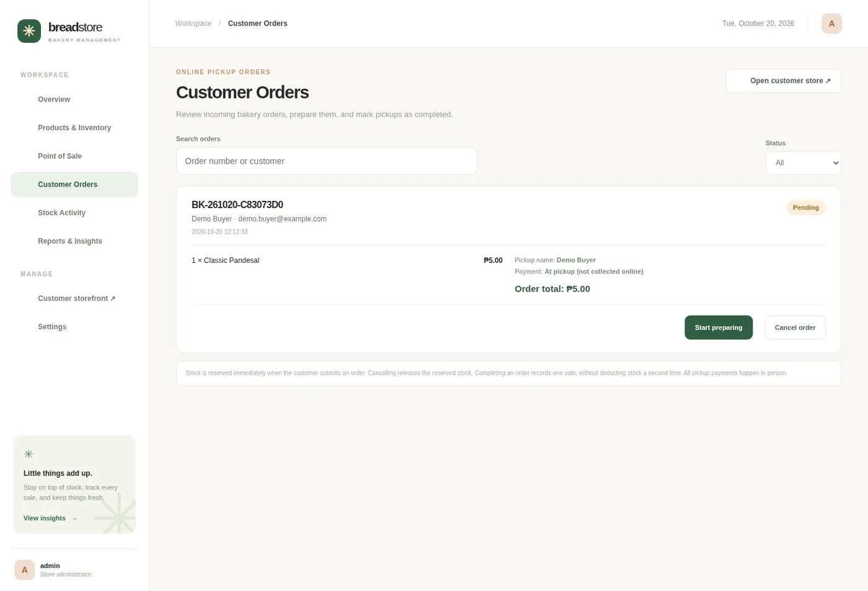Click the Start preparing button
Viewport: 868px width, 591px height.
tap(719, 327)
